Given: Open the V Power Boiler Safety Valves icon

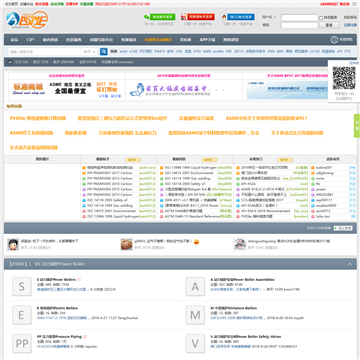Looking at the screenshot, I should pos(195,344).
